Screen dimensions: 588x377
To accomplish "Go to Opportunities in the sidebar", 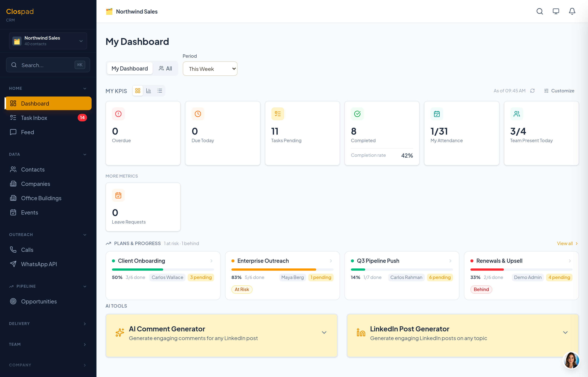I will click(x=48, y=302).
